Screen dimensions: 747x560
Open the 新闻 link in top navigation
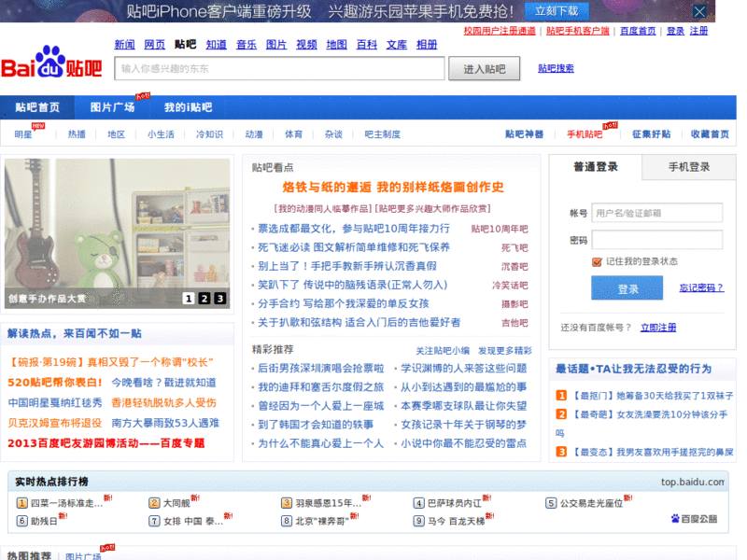(x=125, y=44)
